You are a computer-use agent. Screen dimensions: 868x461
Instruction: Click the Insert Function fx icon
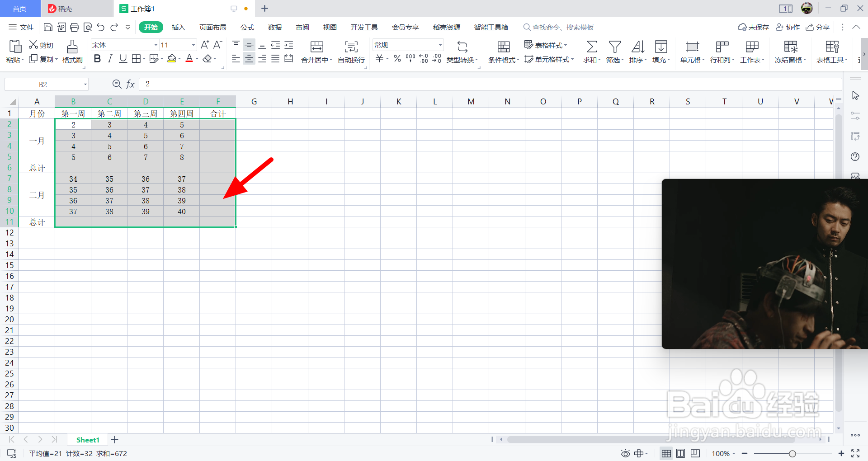tap(130, 84)
